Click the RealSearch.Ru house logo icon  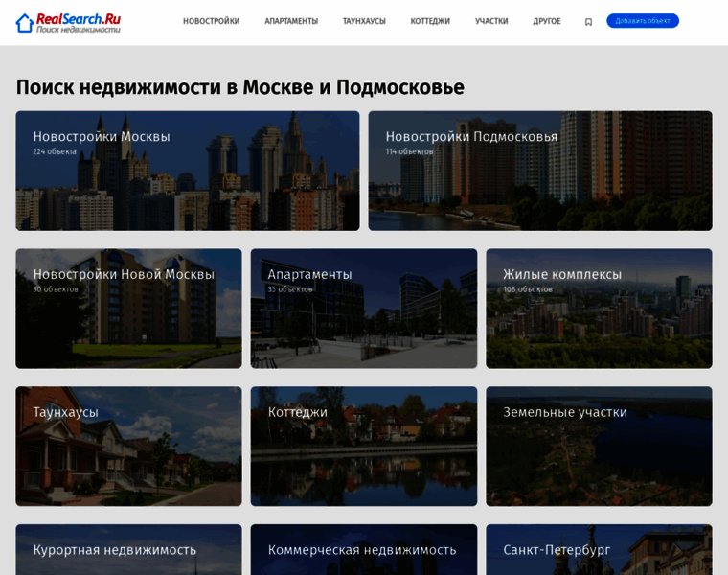(25, 23)
